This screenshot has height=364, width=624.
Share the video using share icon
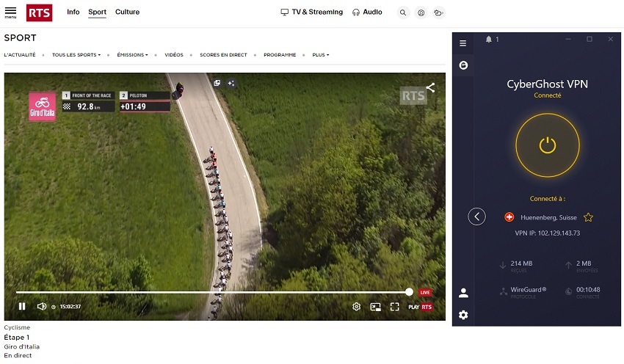[x=430, y=87]
